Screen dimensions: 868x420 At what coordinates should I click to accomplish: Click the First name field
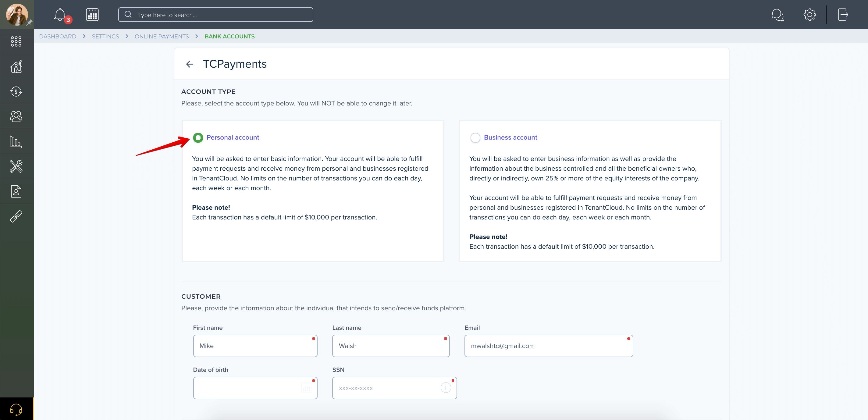pos(255,346)
